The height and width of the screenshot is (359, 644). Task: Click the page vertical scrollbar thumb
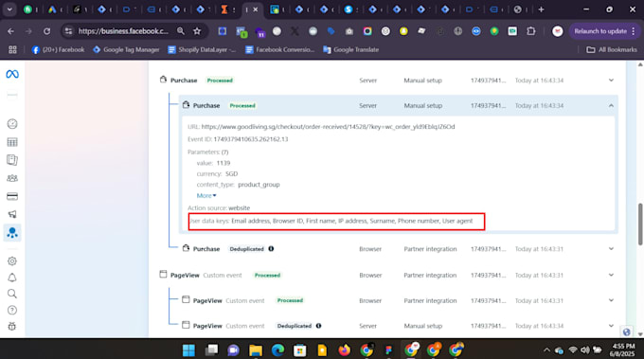[640, 224]
